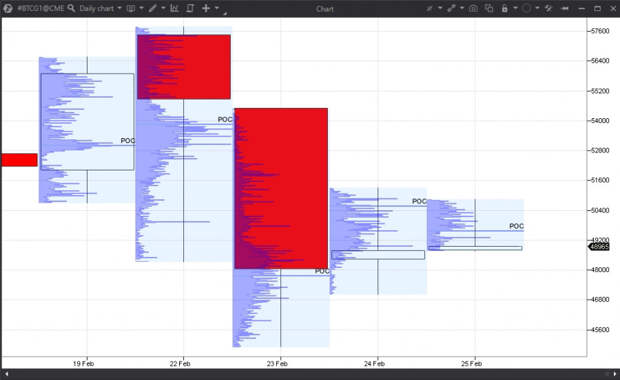Expand the lock dropdown arrow
Screen dimensions: 620x380
pyautogui.click(x=515, y=8)
